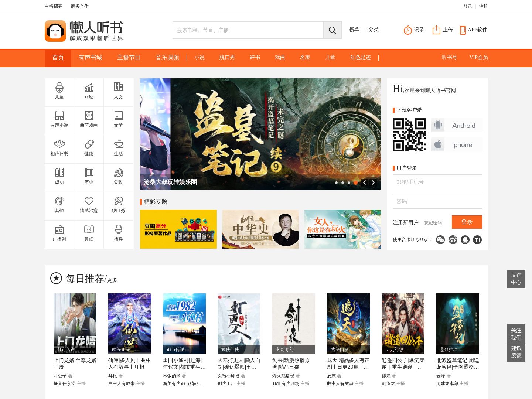Screen dimensions: 532x399
Task: Open the 成功 category icon
Action: tap(59, 172)
